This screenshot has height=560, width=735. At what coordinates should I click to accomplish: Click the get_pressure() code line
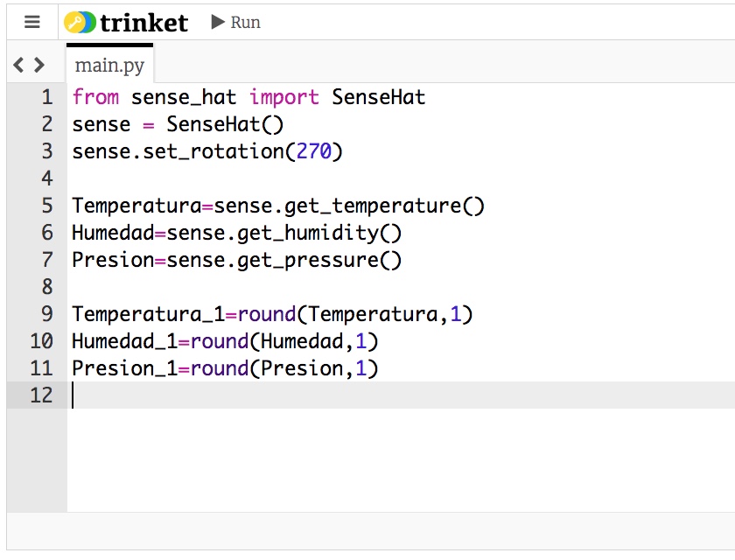236,260
